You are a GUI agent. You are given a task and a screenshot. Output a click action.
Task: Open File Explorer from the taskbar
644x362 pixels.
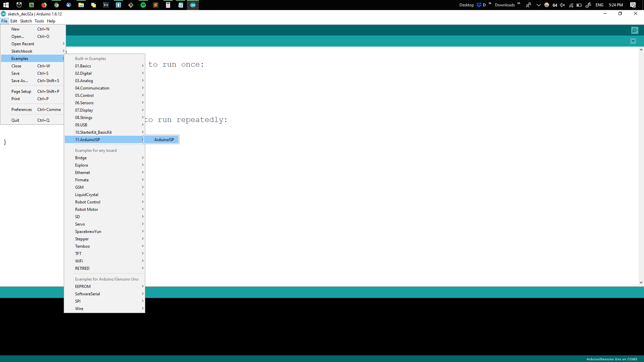coord(81,5)
